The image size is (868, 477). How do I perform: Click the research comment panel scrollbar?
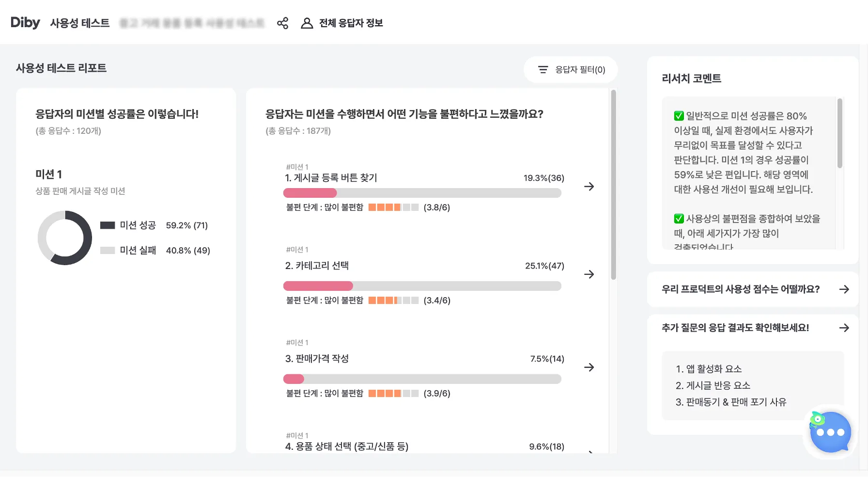pos(840,133)
